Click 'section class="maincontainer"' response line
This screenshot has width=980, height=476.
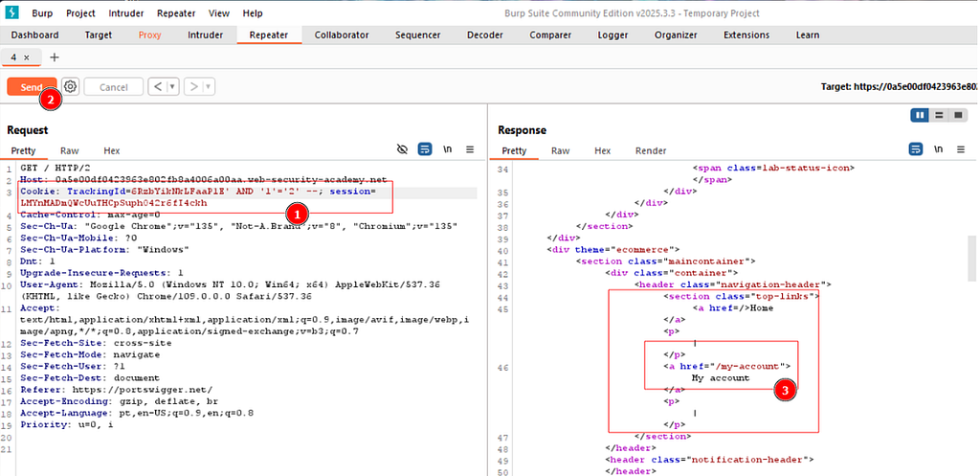[x=666, y=261]
